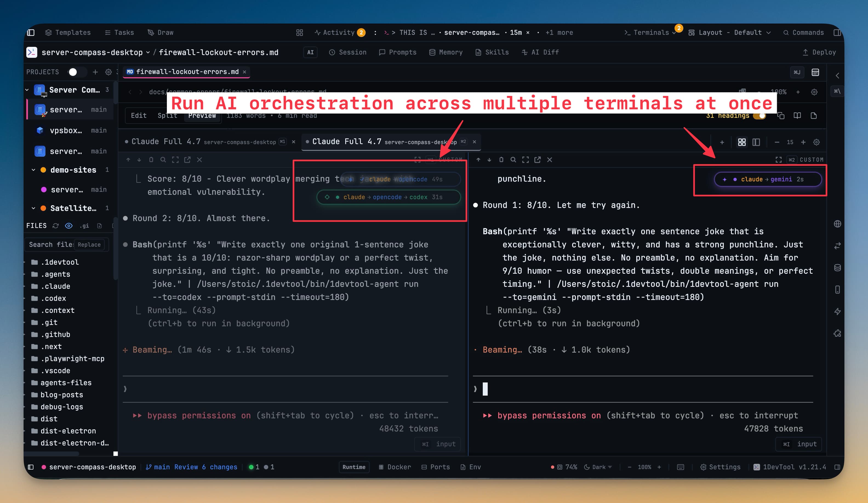Click the claude → gemini orchestration pill
Image resolution: width=868 pixels, height=503 pixels.
(x=768, y=179)
